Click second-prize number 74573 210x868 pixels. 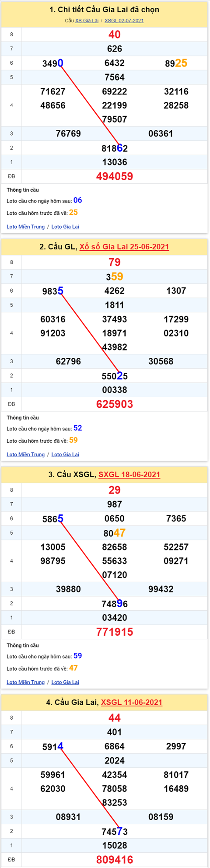tap(115, 832)
